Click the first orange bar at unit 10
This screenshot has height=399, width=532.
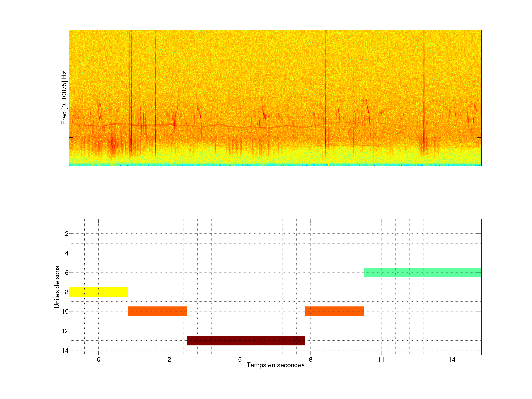pos(157,311)
